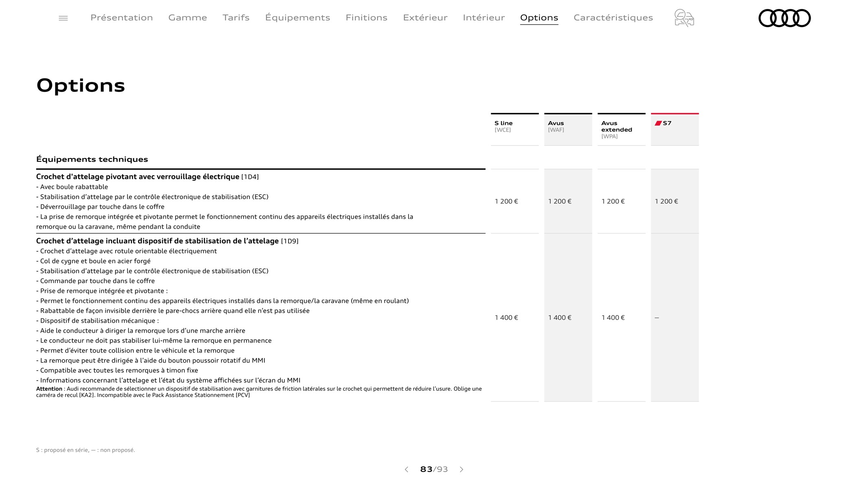
Task: Open the Présentation tab
Action: pyautogui.click(x=122, y=17)
